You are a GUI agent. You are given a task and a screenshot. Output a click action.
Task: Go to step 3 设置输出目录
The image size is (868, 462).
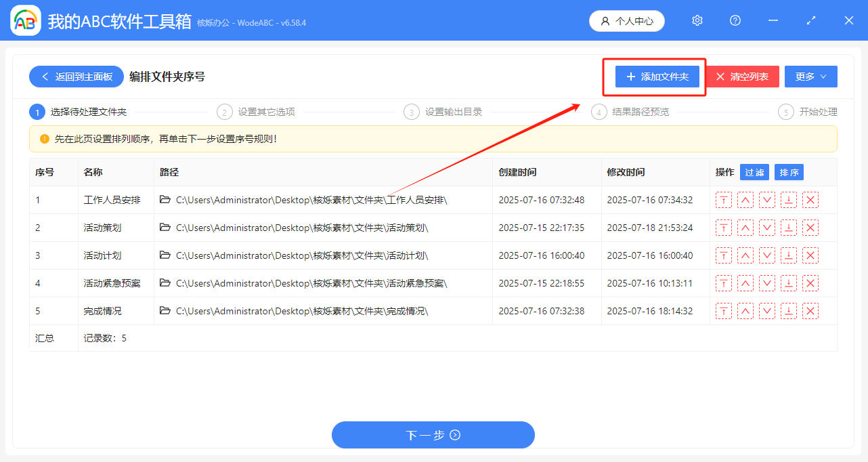click(x=452, y=112)
